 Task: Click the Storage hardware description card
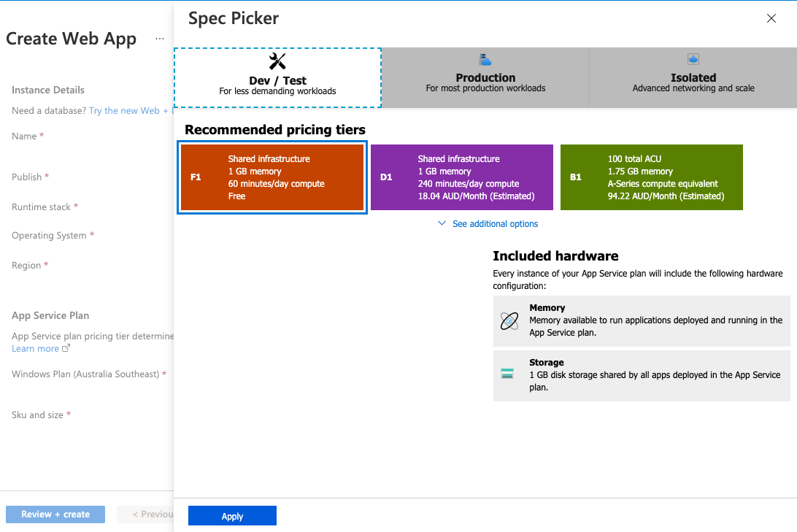[642, 376]
